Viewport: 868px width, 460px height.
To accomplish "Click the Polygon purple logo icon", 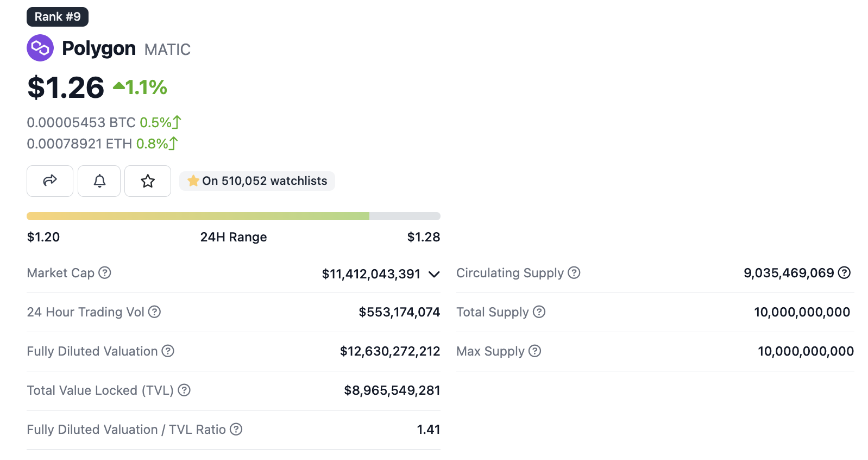I will [x=40, y=48].
